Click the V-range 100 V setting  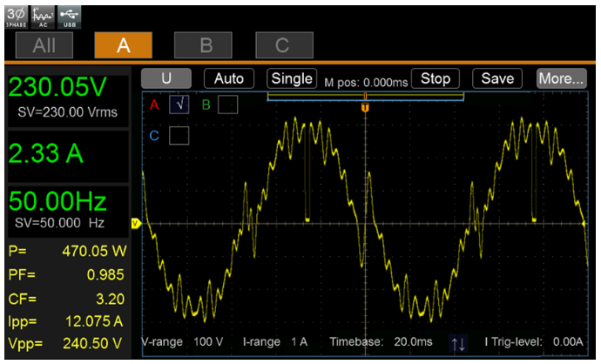pyautogui.click(x=182, y=341)
